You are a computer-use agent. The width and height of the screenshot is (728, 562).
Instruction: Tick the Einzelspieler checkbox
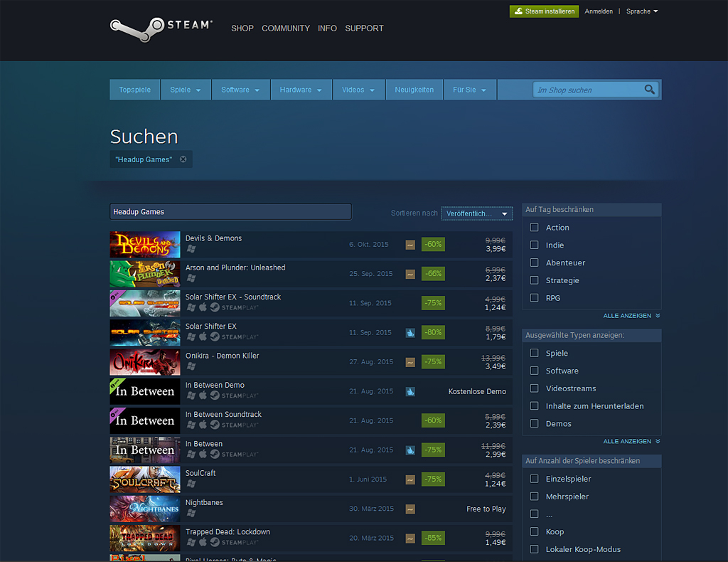click(535, 479)
